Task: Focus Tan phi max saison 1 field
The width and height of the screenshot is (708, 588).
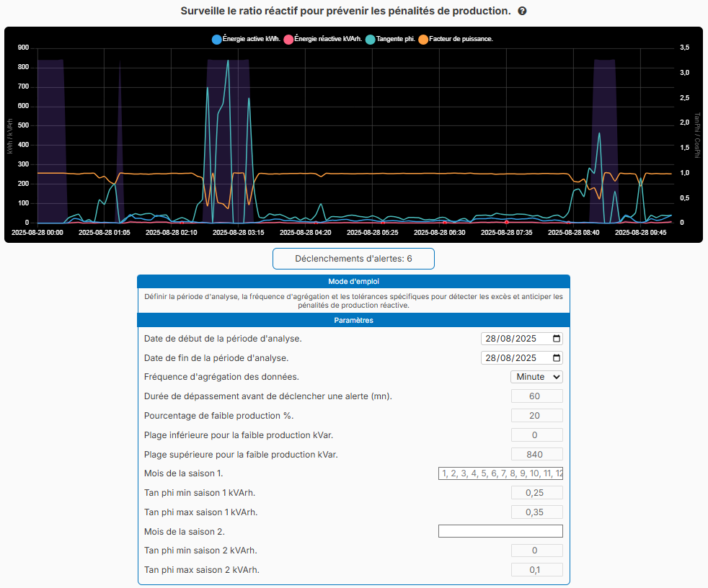Action: pyautogui.click(x=537, y=512)
